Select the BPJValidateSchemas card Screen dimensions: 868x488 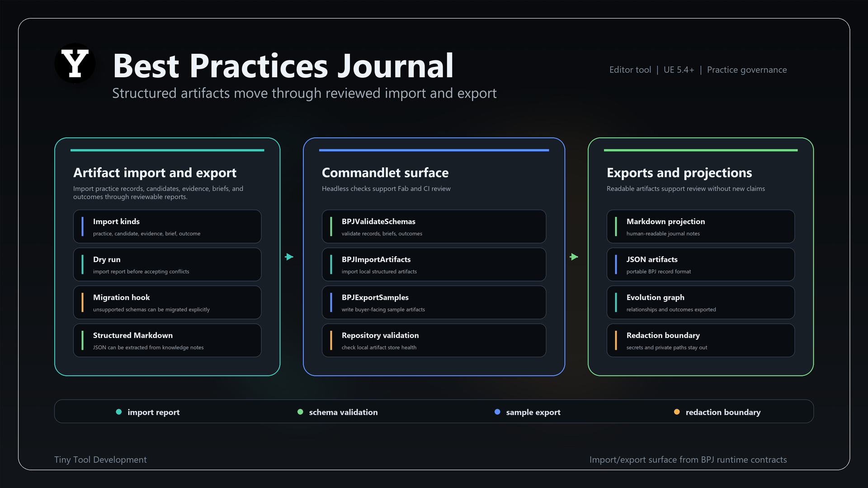point(434,226)
